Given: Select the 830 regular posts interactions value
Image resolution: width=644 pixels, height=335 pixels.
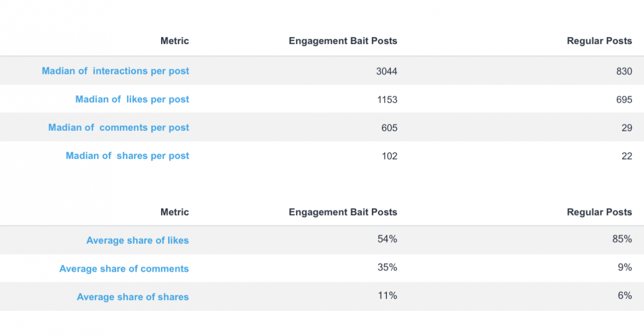Looking at the screenshot, I should [624, 71].
